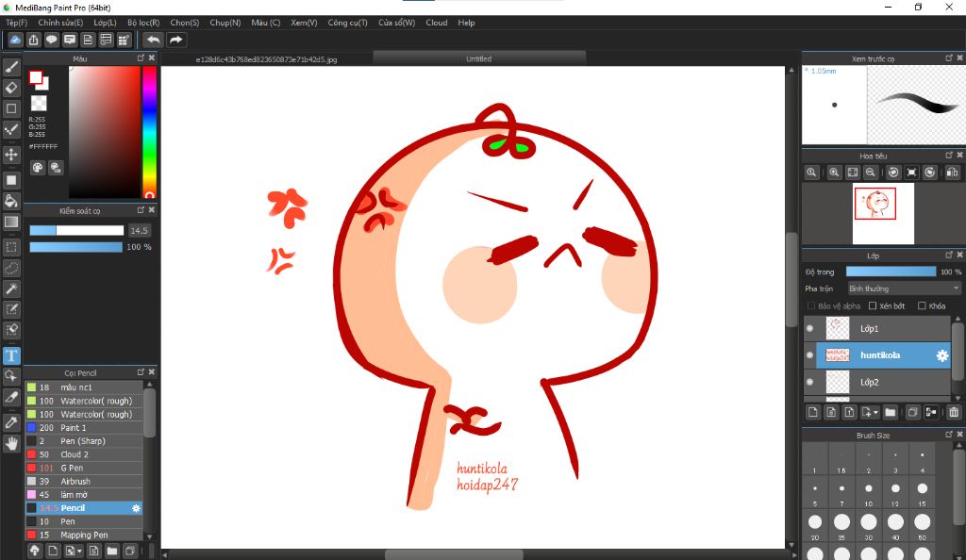Screen dimensions: 966x560
Task: Select the Move tool
Action: (11, 155)
